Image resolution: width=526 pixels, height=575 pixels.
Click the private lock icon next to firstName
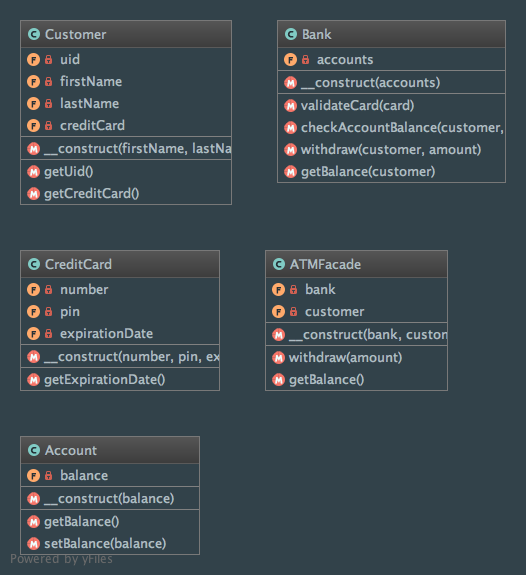click(x=48, y=81)
